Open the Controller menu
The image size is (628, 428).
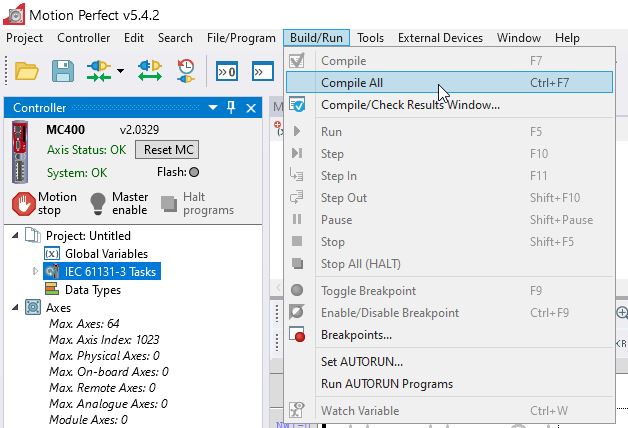[83, 38]
